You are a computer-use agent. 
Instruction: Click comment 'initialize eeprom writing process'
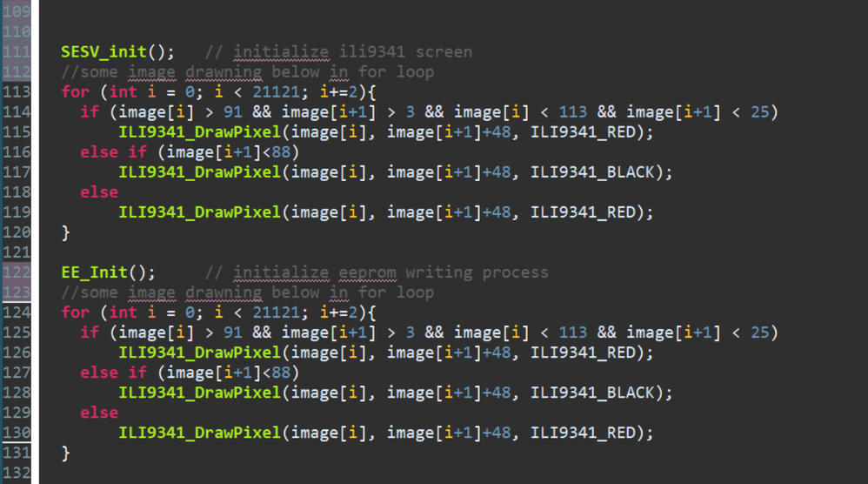[391, 272]
